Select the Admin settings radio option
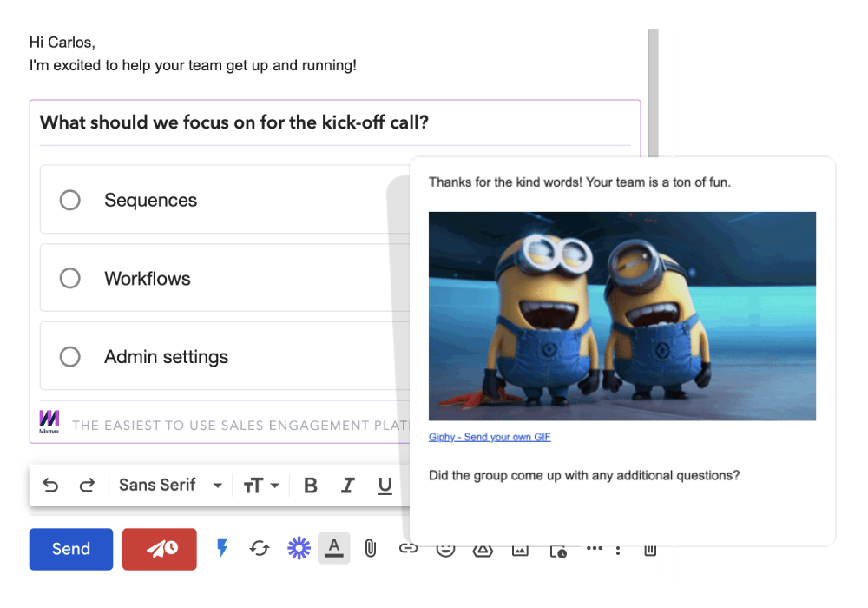 [69, 357]
